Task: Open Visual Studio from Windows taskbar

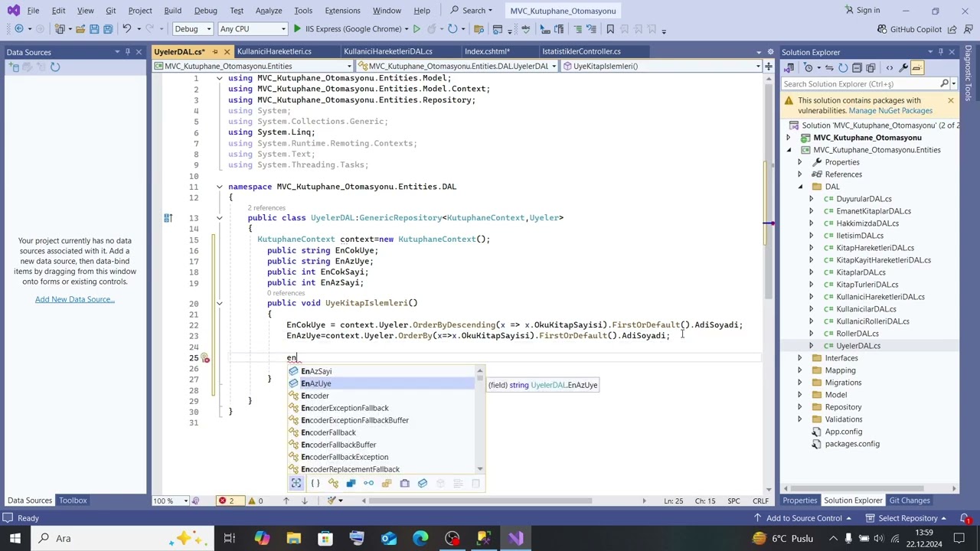Action: pyautogui.click(x=515, y=538)
